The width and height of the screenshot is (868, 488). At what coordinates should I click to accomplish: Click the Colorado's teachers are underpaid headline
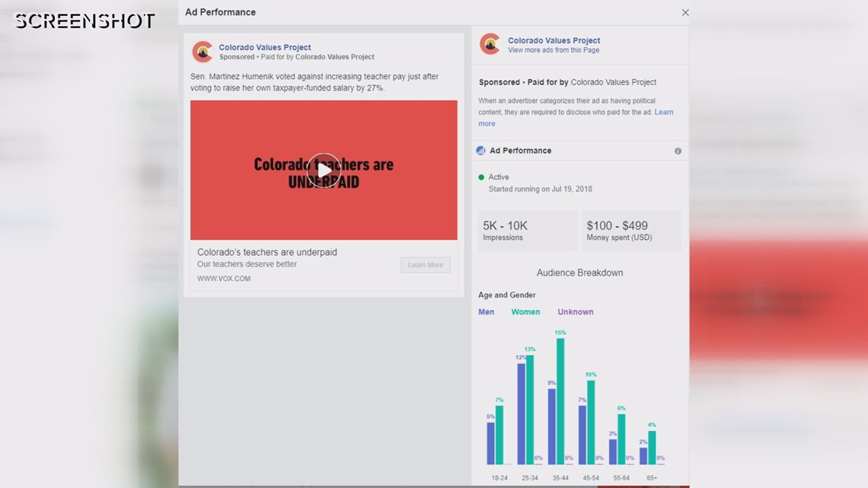point(266,252)
